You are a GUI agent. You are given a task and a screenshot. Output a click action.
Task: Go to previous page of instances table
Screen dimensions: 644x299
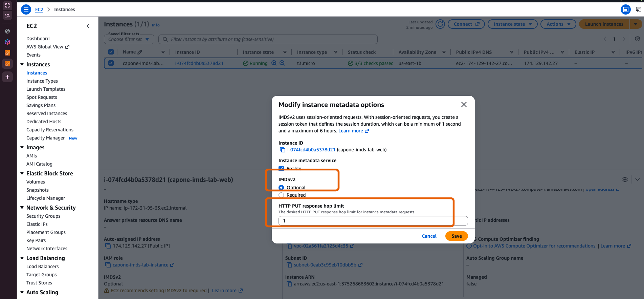605,39
